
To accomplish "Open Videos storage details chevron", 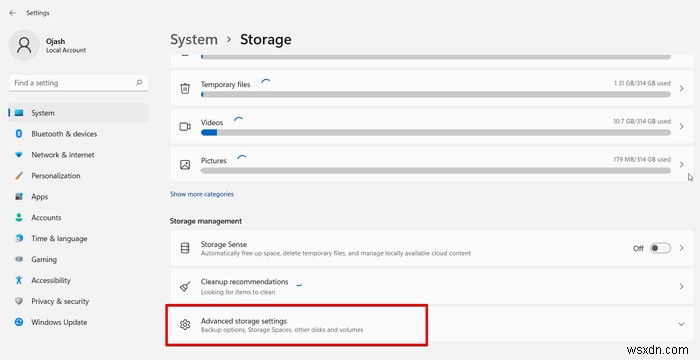I will [x=682, y=126].
